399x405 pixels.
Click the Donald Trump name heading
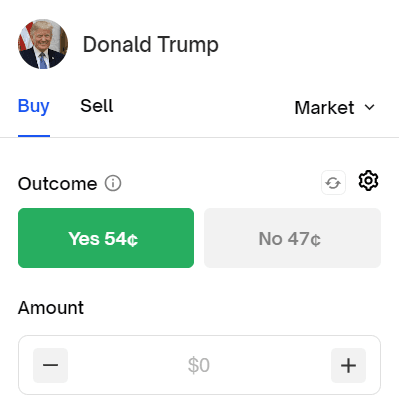pyautogui.click(x=151, y=44)
